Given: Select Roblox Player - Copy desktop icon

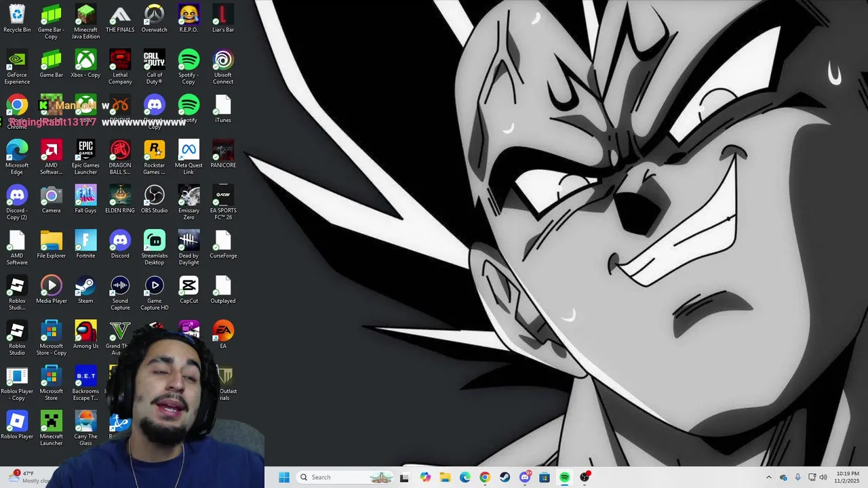Looking at the screenshot, I should (17, 384).
